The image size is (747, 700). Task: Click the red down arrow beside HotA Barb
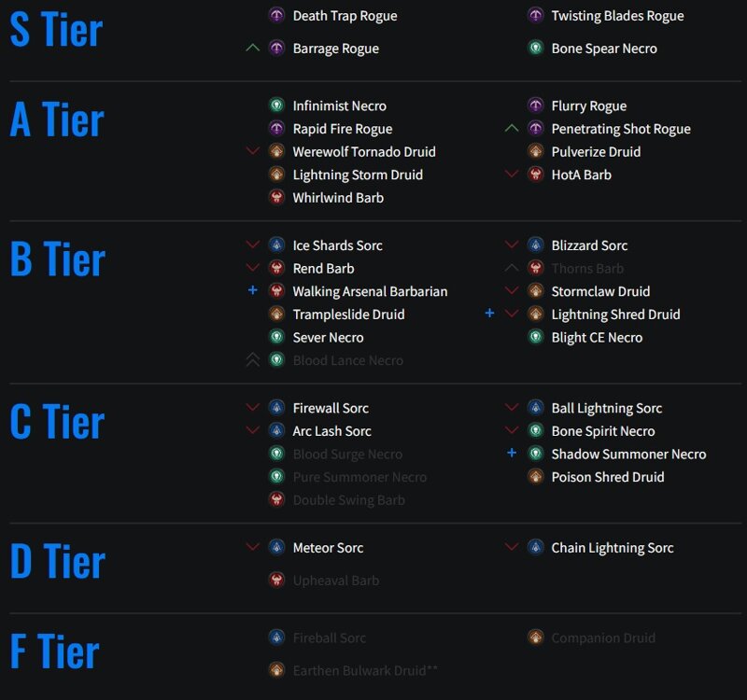[x=511, y=175]
